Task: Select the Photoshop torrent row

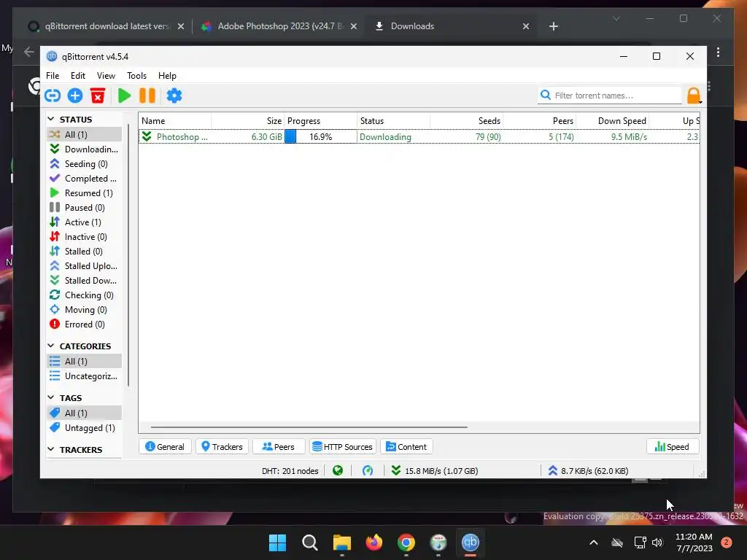Action: tap(419, 136)
